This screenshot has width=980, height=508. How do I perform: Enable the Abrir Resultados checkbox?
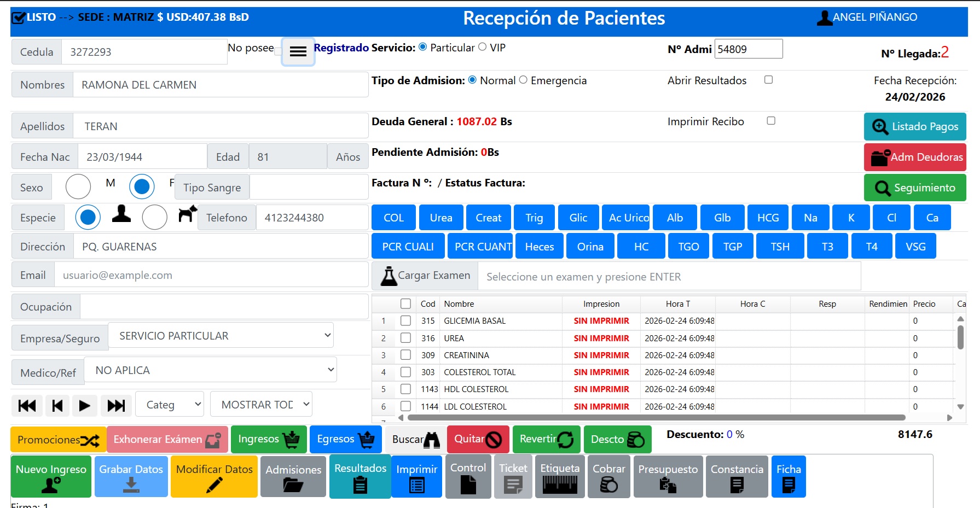pos(768,80)
